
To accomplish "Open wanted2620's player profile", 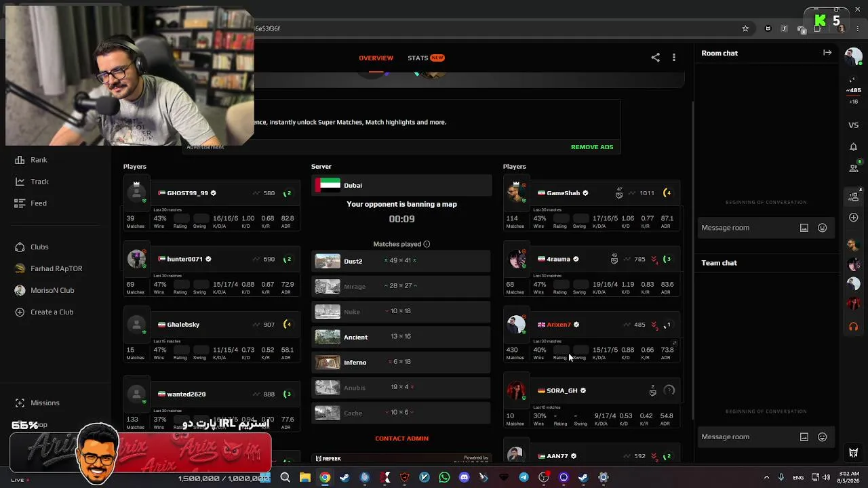I will point(186,394).
